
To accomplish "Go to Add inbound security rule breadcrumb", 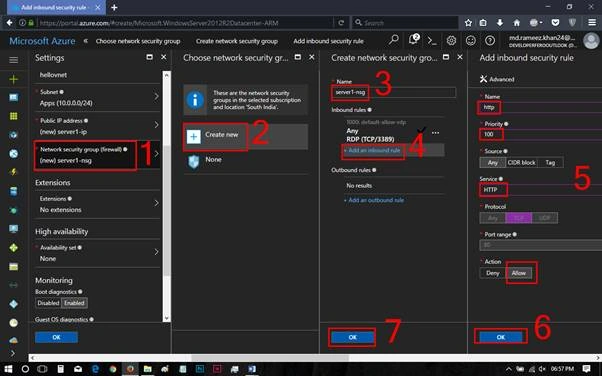I will [328, 41].
